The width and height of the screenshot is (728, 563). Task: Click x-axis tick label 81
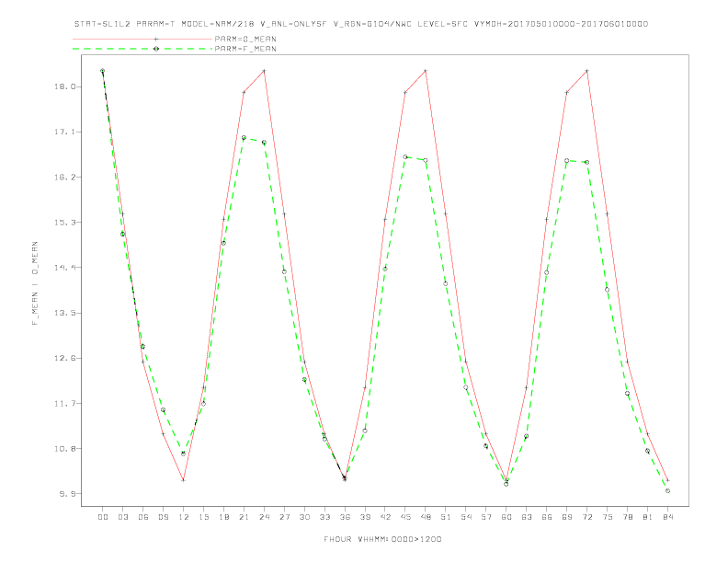[x=648, y=517]
